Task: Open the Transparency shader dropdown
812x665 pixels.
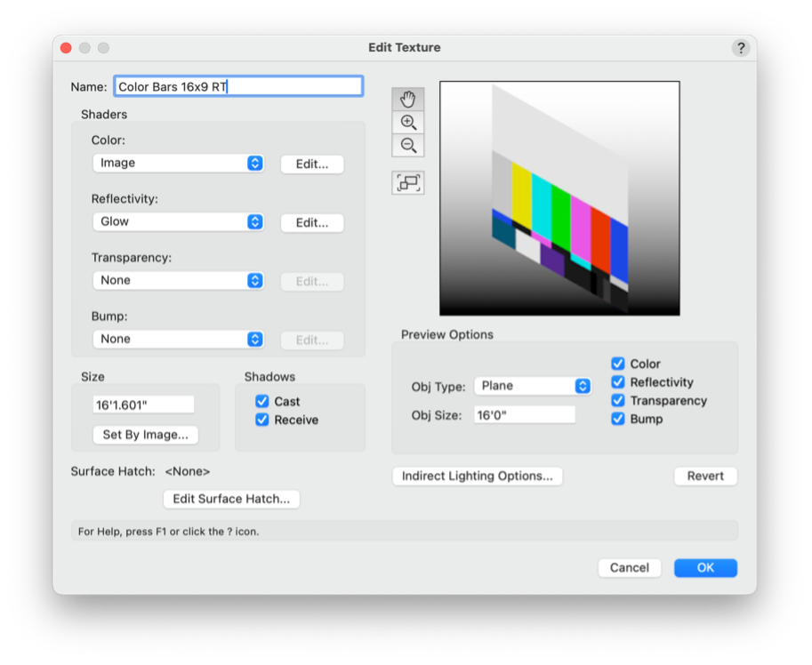Action: 178,281
